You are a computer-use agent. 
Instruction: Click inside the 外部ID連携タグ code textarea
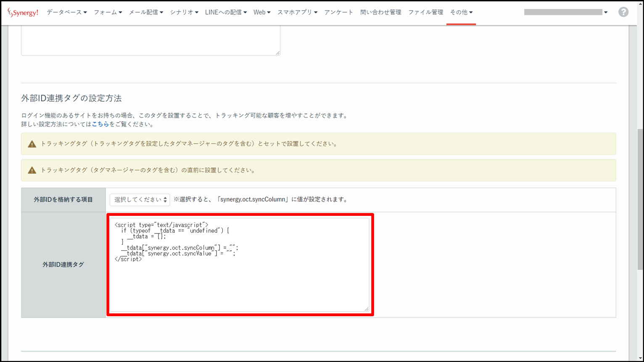coord(239,281)
